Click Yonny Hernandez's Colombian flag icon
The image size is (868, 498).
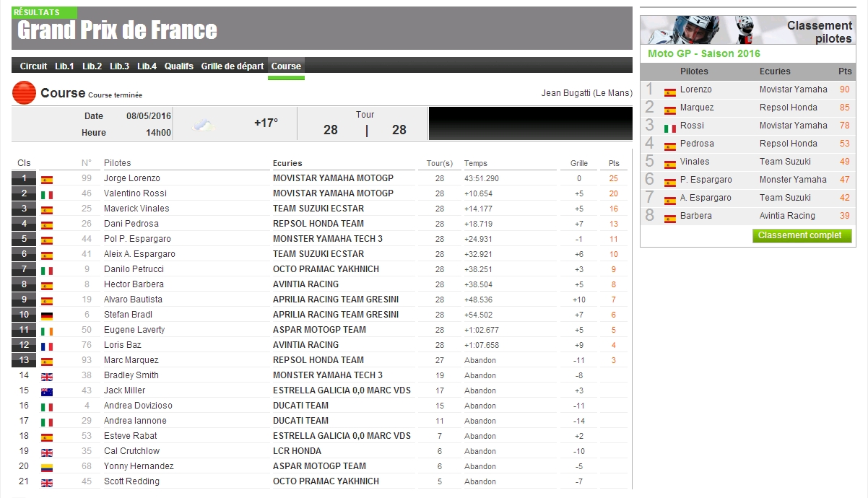pos(47,467)
